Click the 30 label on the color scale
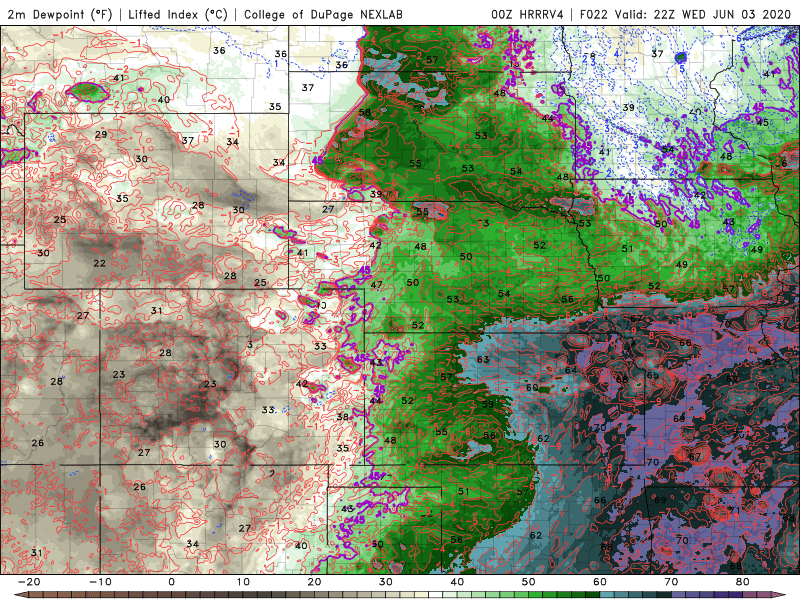Screen dimensions: 800x600 [x=386, y=582]
